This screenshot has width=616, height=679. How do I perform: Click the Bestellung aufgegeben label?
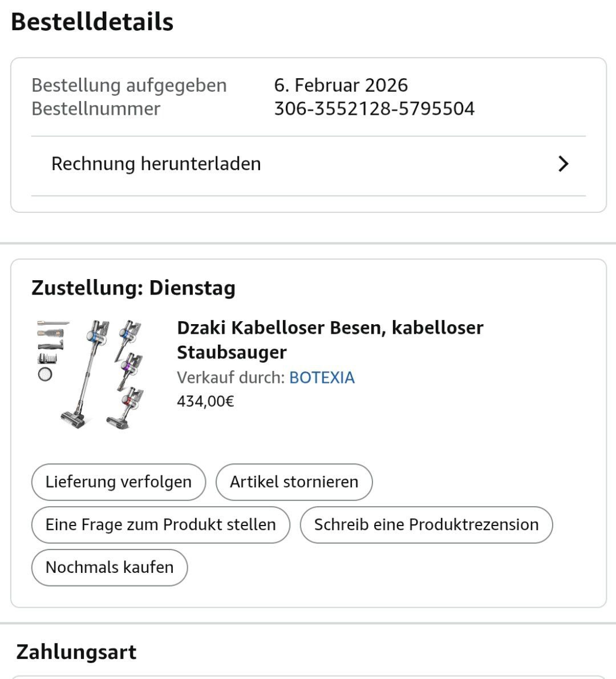tap(129, 85)
